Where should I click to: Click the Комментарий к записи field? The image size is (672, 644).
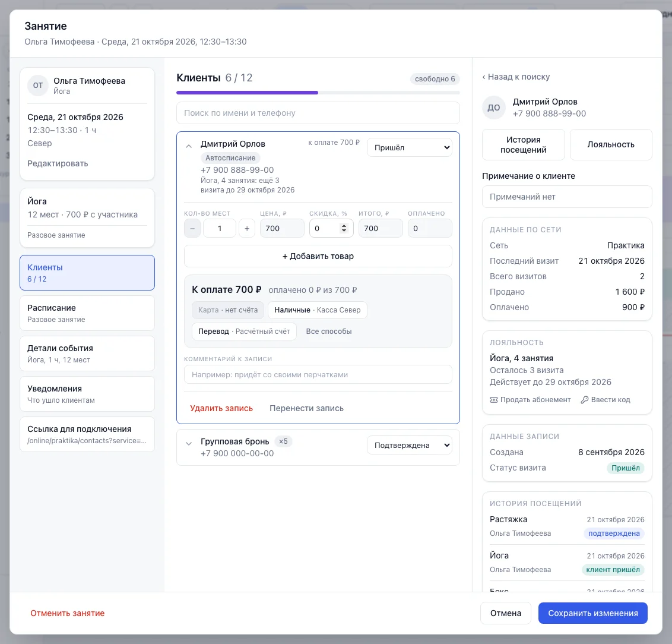(x=318, y=375)
